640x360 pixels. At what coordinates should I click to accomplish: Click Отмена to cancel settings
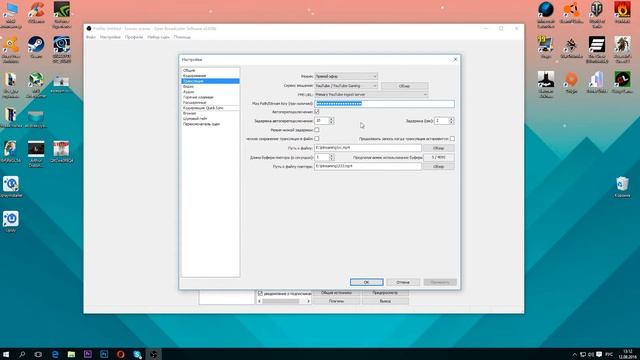tap(403, 282)
